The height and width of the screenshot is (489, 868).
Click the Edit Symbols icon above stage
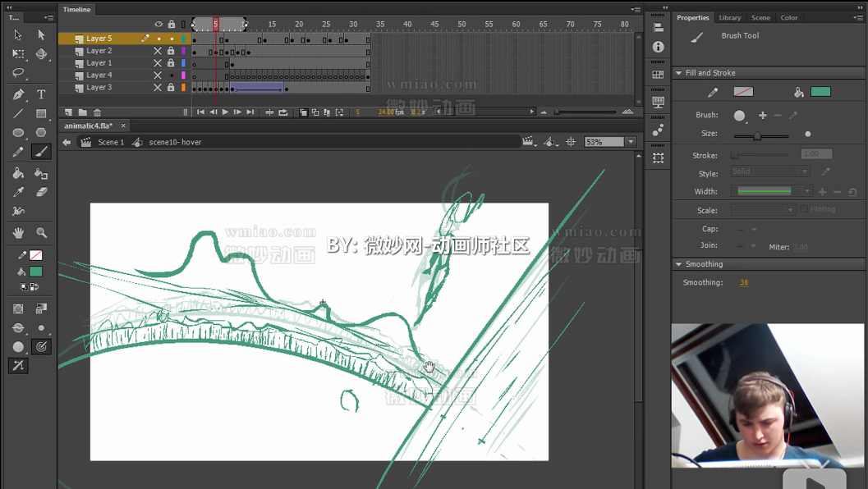coord(549,142)
